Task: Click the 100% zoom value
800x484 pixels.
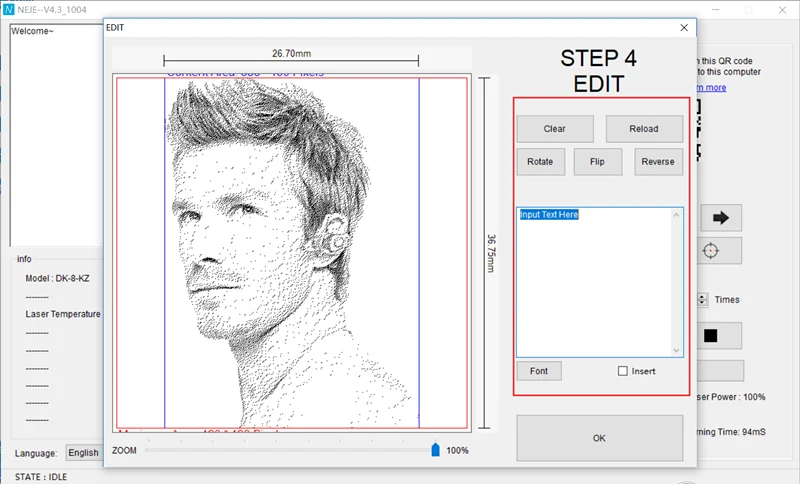Action: click(x=458, y=450)
